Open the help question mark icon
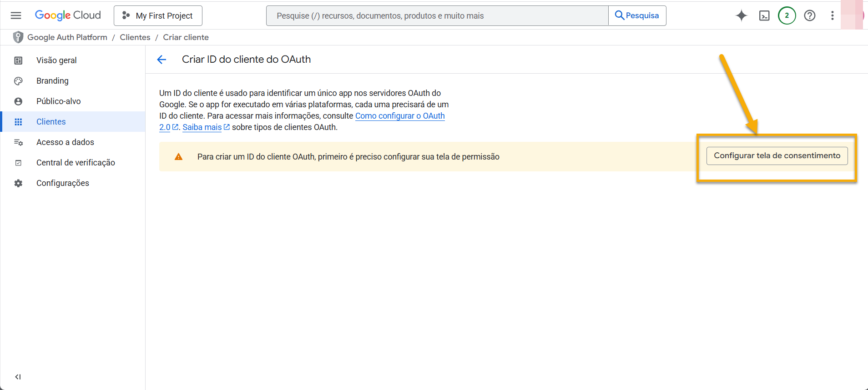Viewport: 868px width, 390px height. tap(810, 15)
